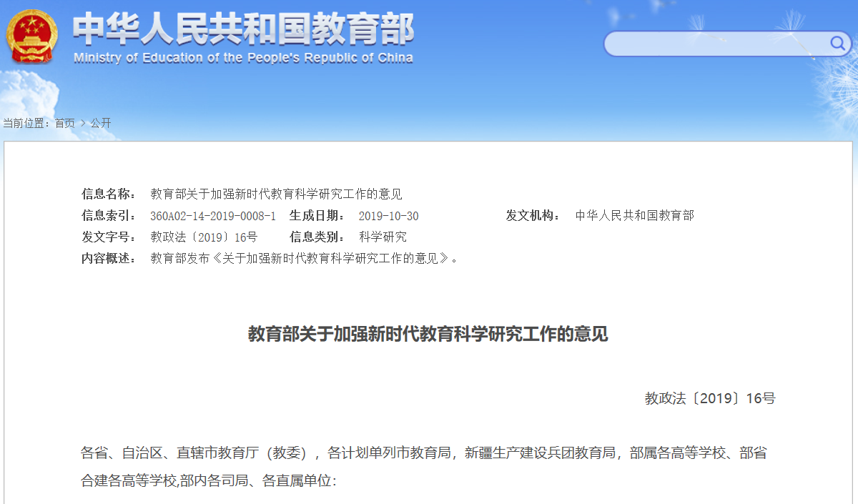
Task: Click the line starting 合建各高等学校
Action: (x=208, y=481)
